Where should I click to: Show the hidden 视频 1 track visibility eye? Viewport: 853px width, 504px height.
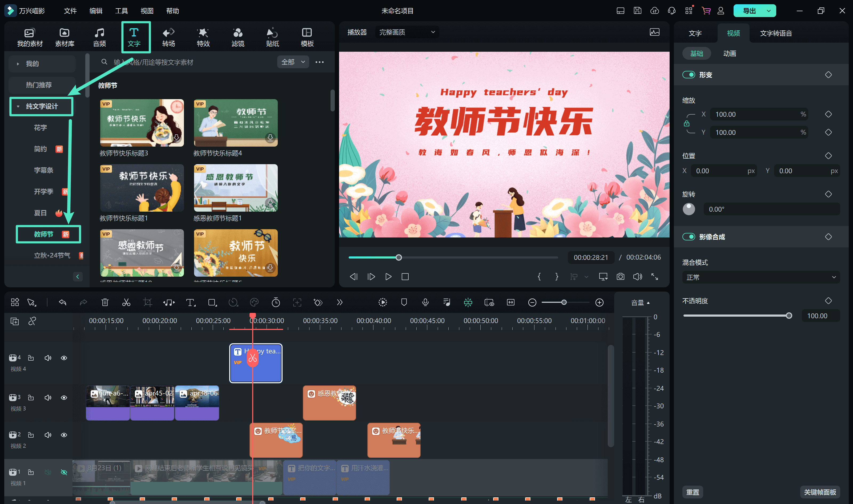click(64, 472)
